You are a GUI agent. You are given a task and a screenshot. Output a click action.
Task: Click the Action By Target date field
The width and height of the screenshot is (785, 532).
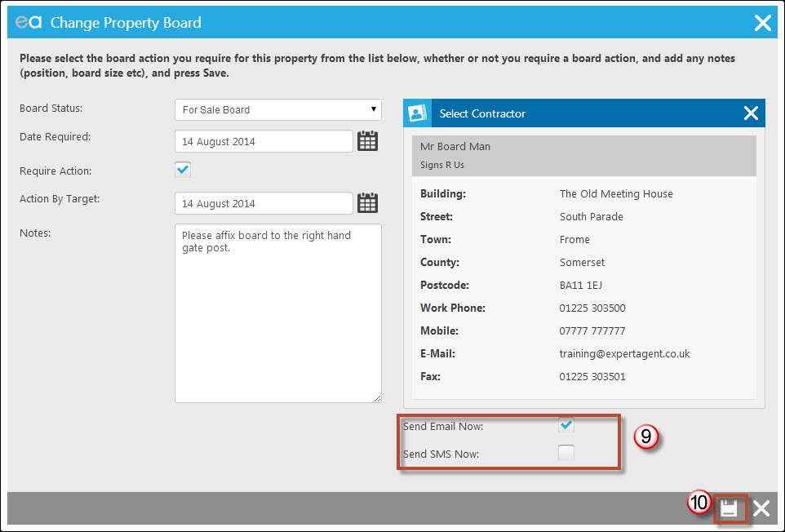[264, 203]
